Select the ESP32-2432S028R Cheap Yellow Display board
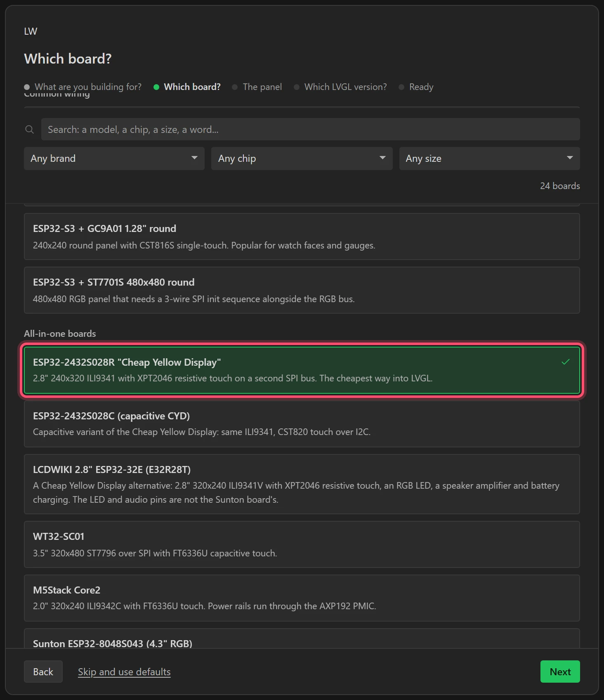The width and height of the screenshot is (604, 700). (x=302, y=370)
